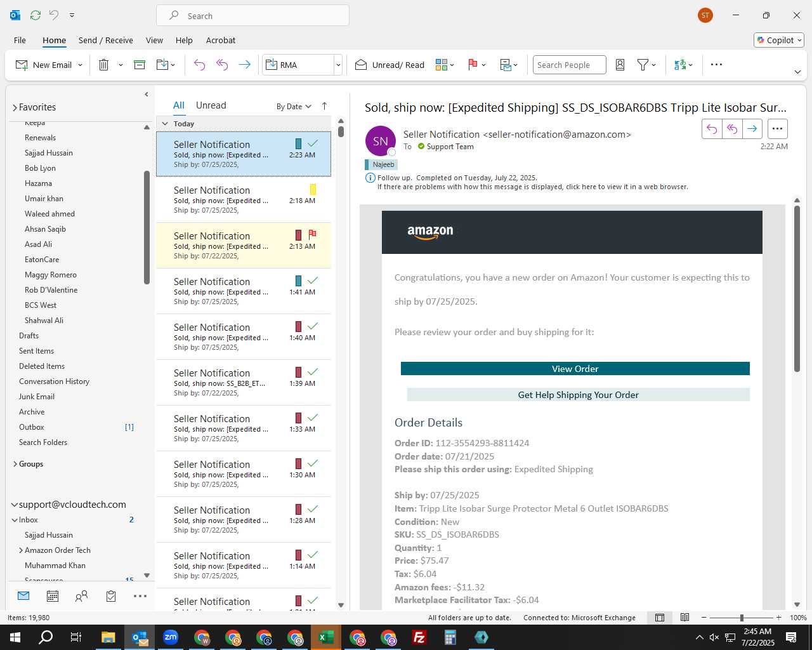Toggle completed checkmark on 1:30 AM message
The image size is (812, 650).
pyautogui.click(x=313, y=463)
